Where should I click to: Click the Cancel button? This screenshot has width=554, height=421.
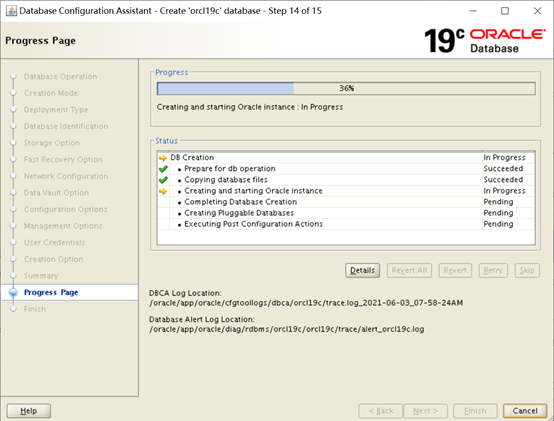click(525, 411)
